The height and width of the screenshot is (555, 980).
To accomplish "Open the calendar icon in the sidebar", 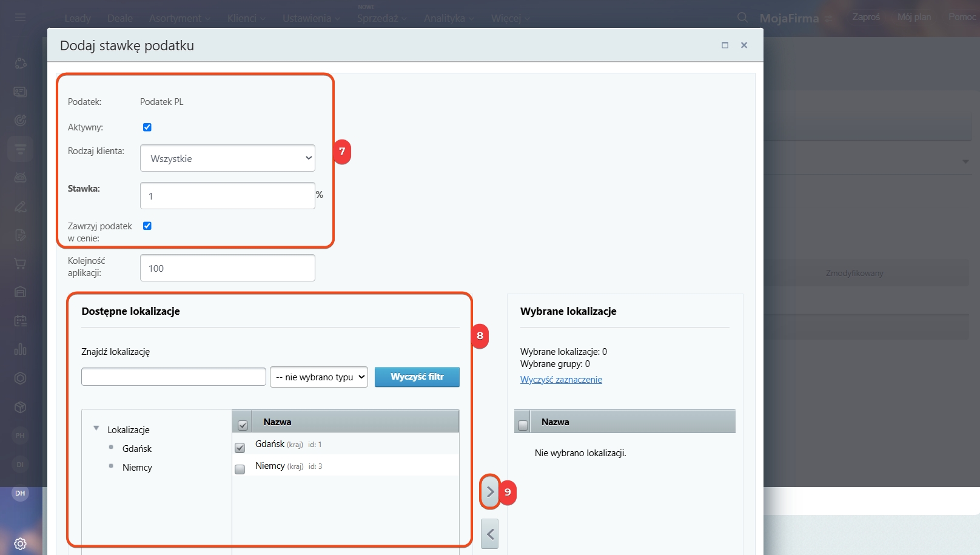I will click(x=20, y=321).
